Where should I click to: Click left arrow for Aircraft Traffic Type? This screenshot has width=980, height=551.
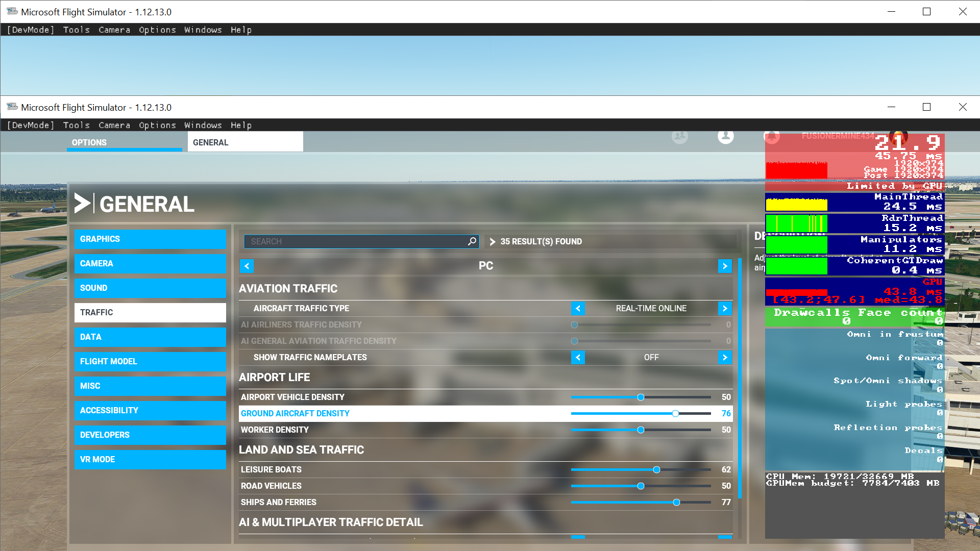click(578, 308)
